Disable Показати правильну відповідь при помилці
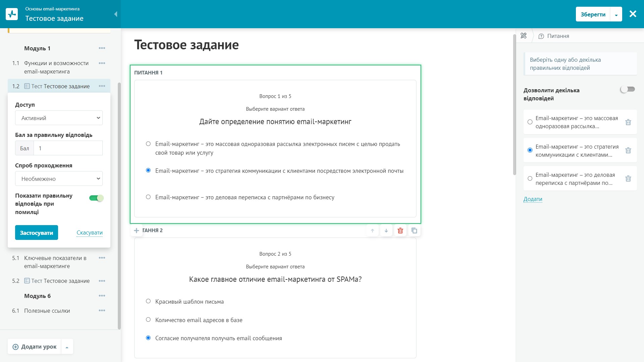 [x=97, y=198]
